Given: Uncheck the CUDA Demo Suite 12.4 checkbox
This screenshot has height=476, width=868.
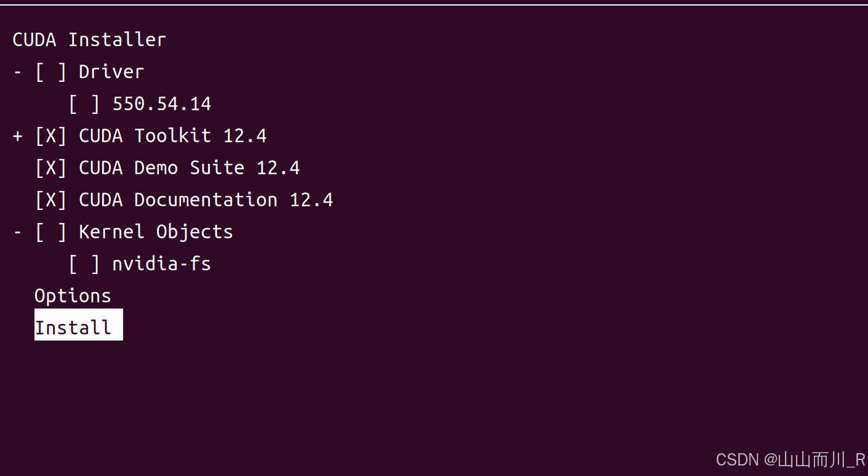Looking at the screenshot, I should click(51, 168).
